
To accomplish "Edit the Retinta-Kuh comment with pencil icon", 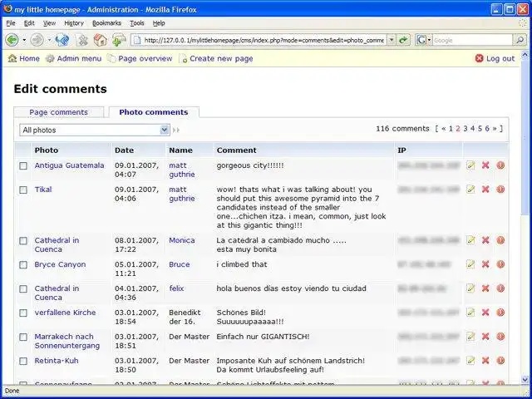I will coord(470,361).
